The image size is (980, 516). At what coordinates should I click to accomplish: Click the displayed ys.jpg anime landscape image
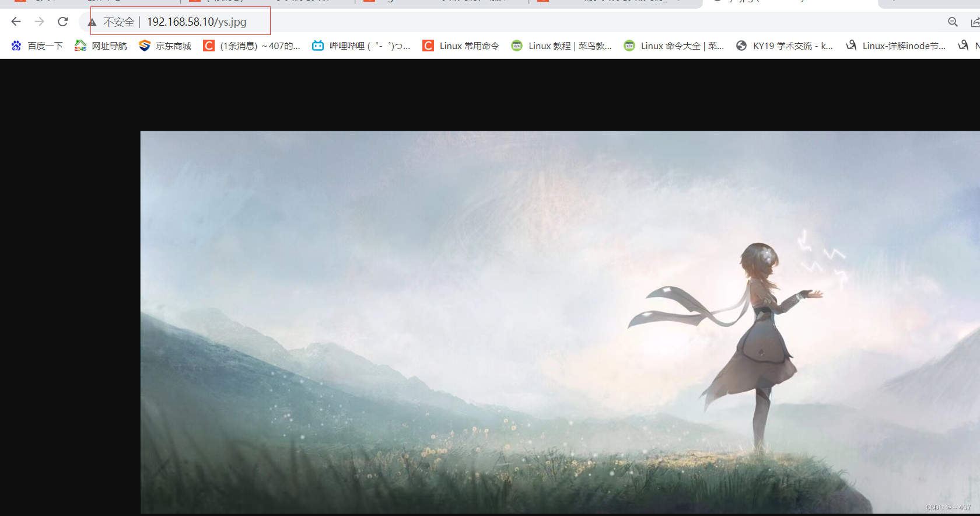click(560, 322)
